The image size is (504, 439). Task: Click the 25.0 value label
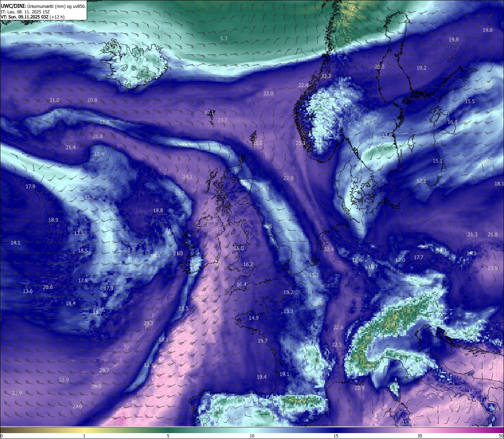click(x=258, y=143)
